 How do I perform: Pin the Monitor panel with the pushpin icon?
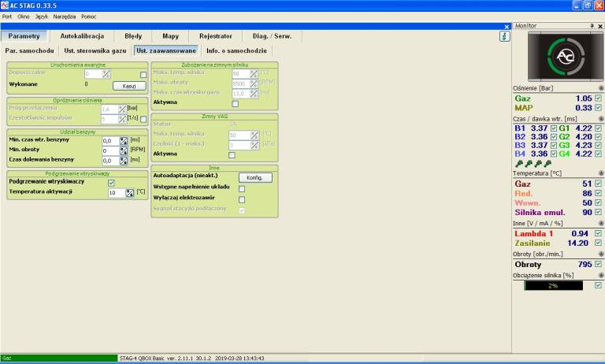(x=592, y=26)
